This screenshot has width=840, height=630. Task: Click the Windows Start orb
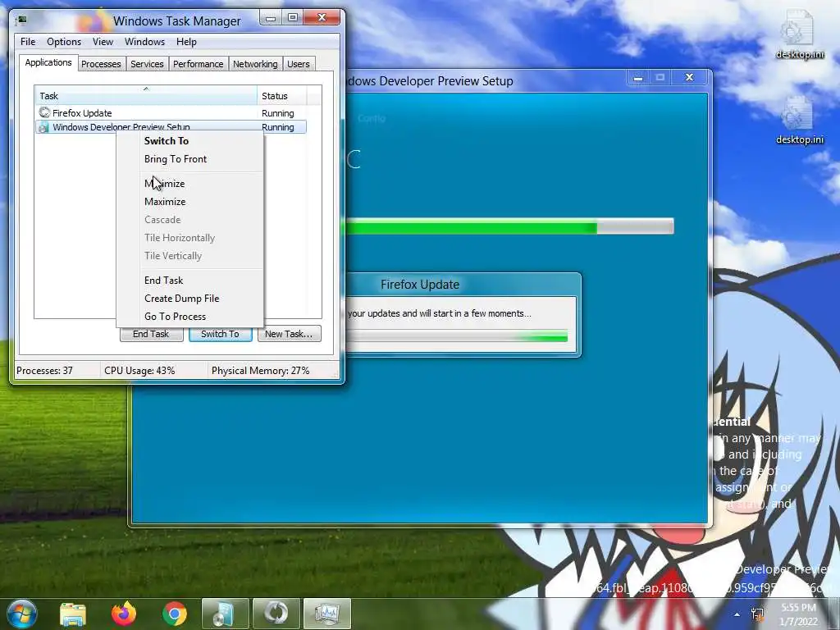tap(21, 614)
